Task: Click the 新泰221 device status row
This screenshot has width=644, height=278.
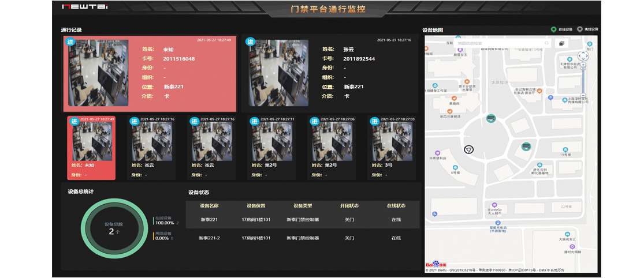Action: (x=302, y=219)
